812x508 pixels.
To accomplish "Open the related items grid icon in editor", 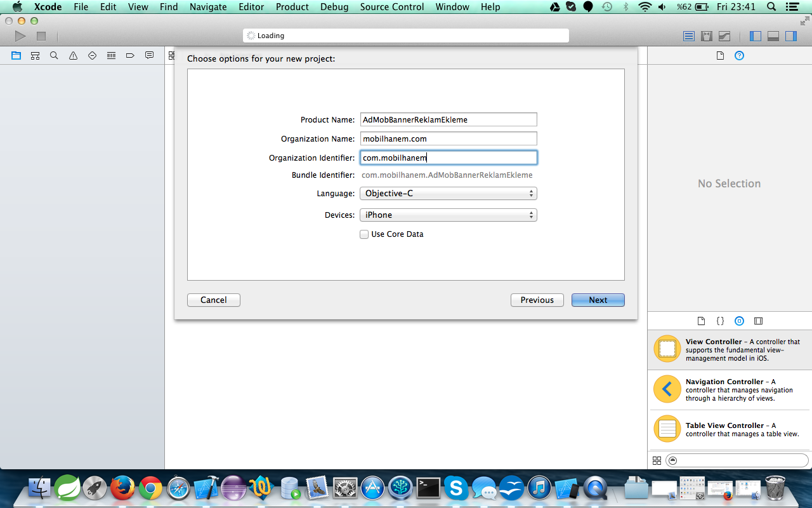I will click(x=171, y=55).
